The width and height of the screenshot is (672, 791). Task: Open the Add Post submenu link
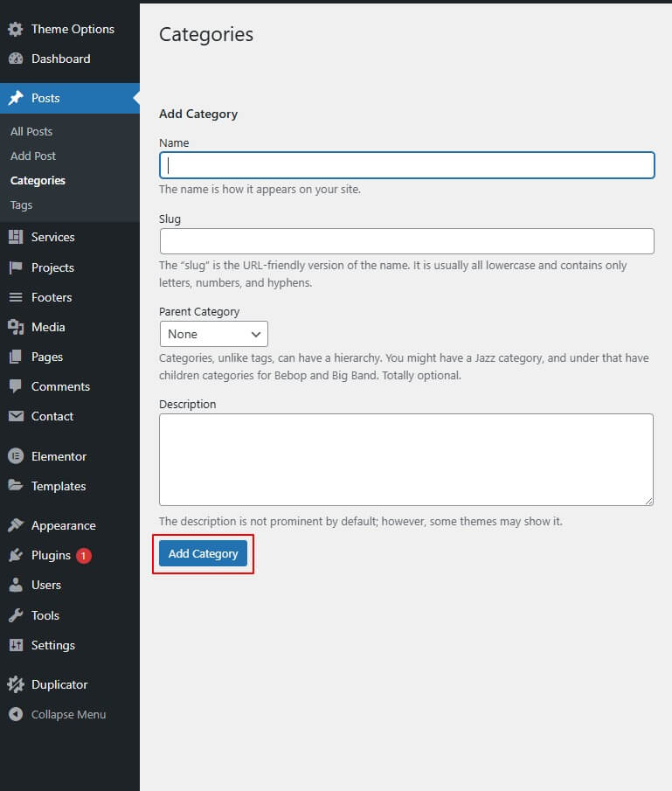point(33,156)
